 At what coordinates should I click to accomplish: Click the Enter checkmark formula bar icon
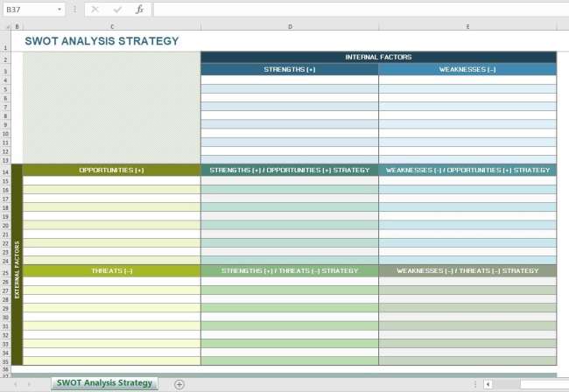(x=117, y=10)
